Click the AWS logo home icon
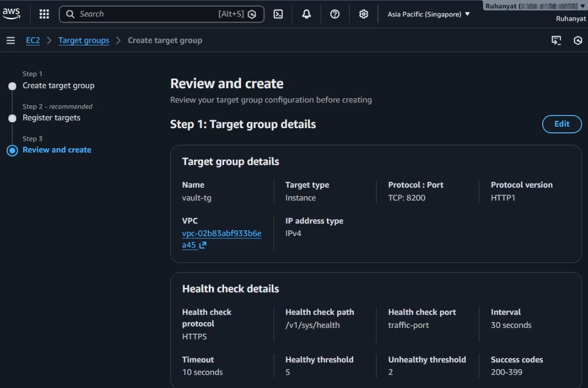588x388 pixels. pyautogui.click(x=11, y=14)
